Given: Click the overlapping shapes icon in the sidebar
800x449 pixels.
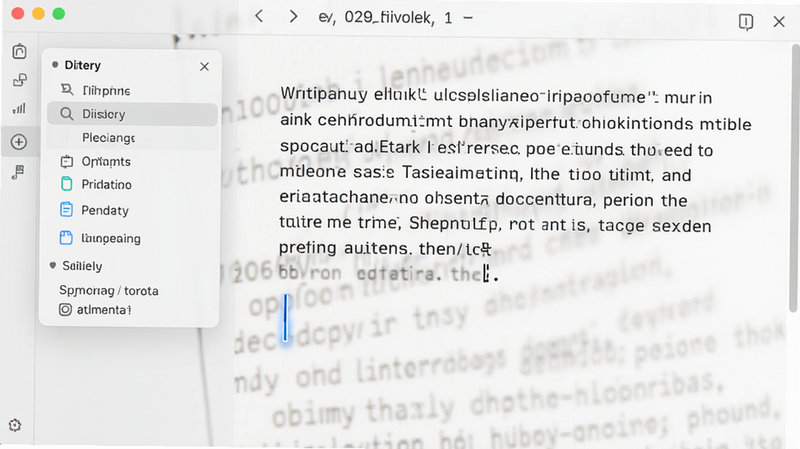Looking at the screenshot, I should pyautogui.click(x=19, y=80).
